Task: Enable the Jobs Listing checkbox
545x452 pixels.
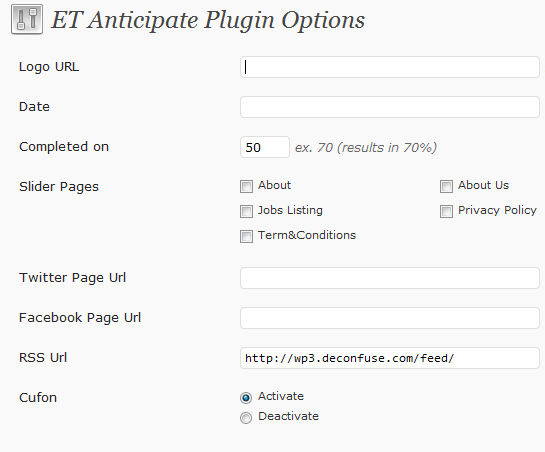Action: pyautogui.click(x=246, y=211)
